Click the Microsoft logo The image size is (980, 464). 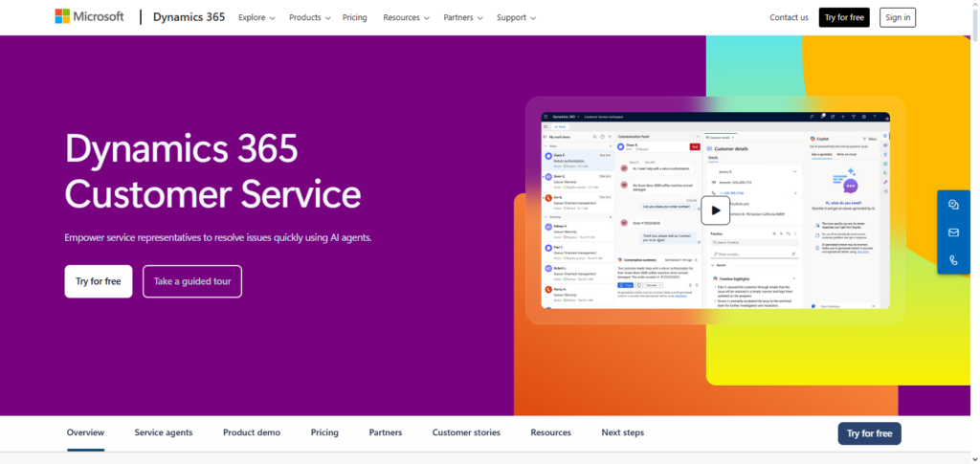coord(89,17)
